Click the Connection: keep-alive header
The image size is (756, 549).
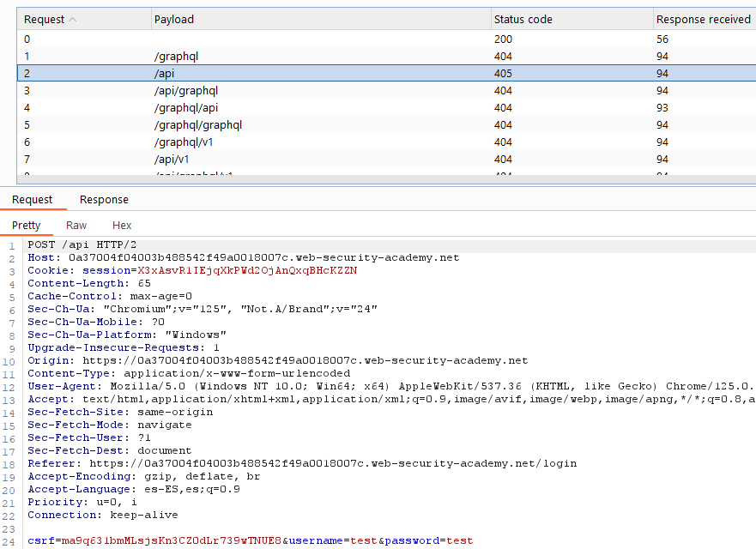pyautogui.click(x=103, y=516)
